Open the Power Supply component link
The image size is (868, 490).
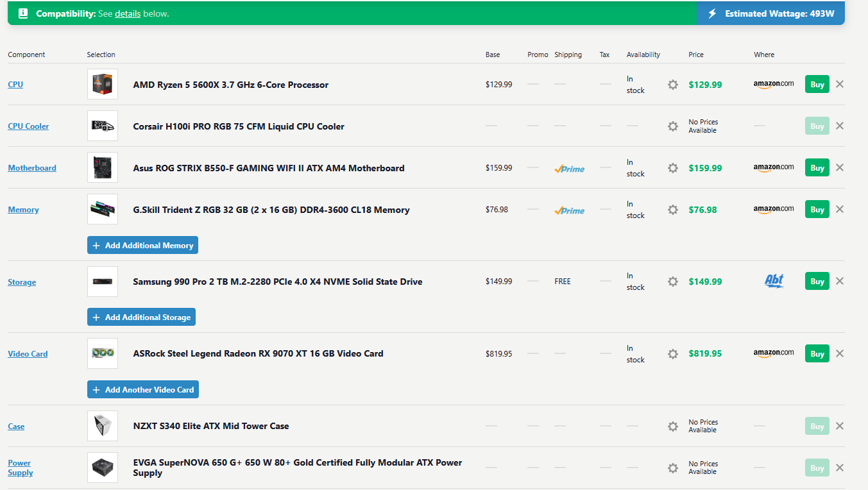point(21,468)
